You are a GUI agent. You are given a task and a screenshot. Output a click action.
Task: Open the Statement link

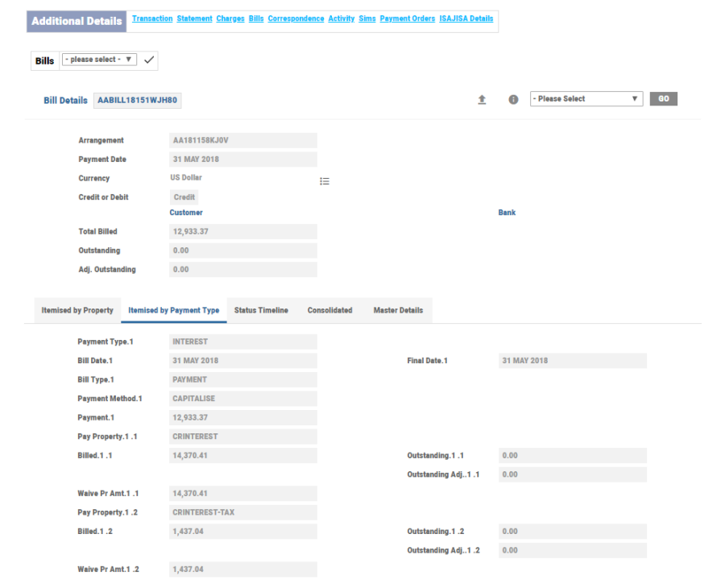tap(194, 19)
